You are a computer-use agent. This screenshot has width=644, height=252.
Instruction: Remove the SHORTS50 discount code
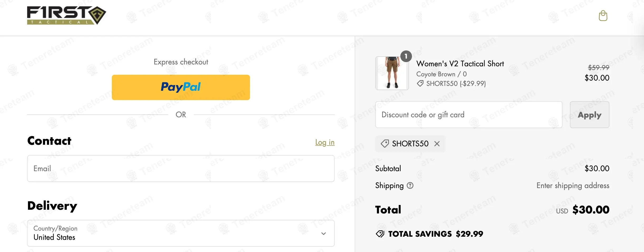point(437,144)
